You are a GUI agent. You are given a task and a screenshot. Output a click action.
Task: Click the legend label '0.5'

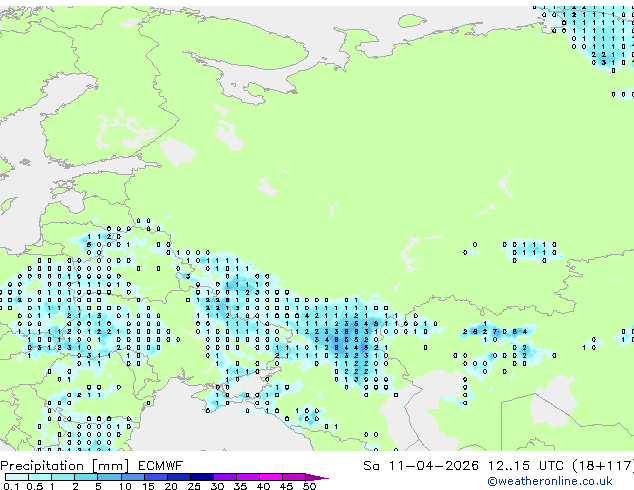click(x=35, y=486)
